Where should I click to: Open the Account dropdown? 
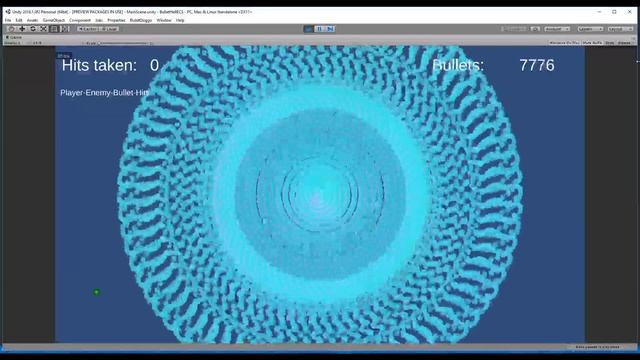click(557, 29)
